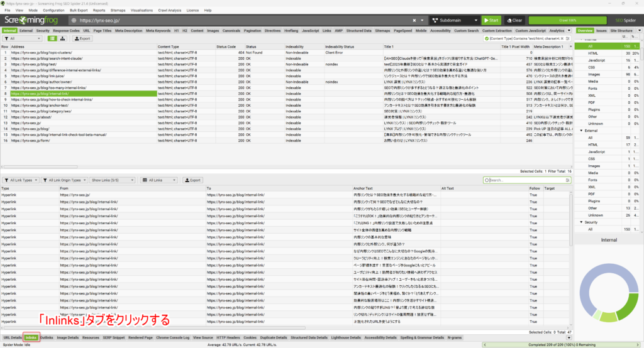The height and width of the screenshot is (348, 644).
Task: Export the lower links table
Action: pos(192,180)
